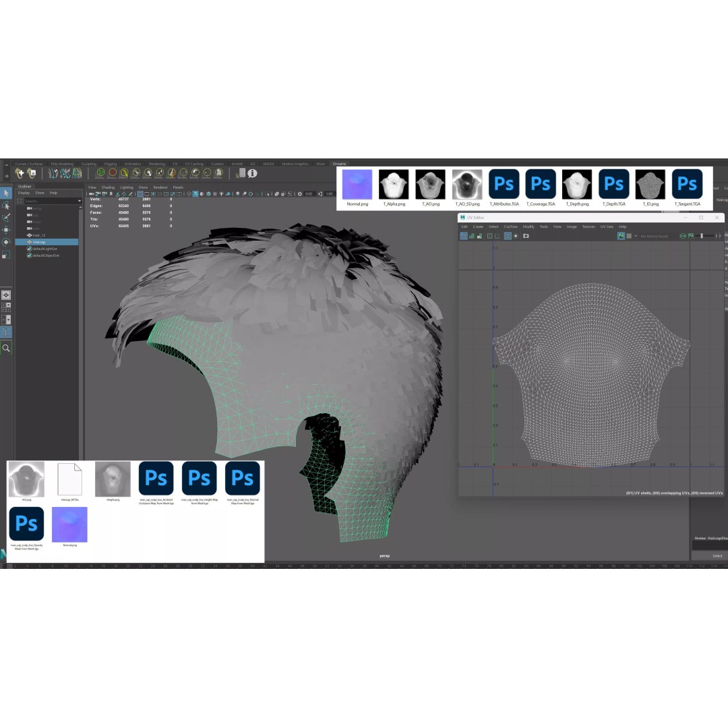The height and width of the screenshot is (728, 728).
Task: Activate the Move tool in the left toolbox
Action: coord(7,229)
